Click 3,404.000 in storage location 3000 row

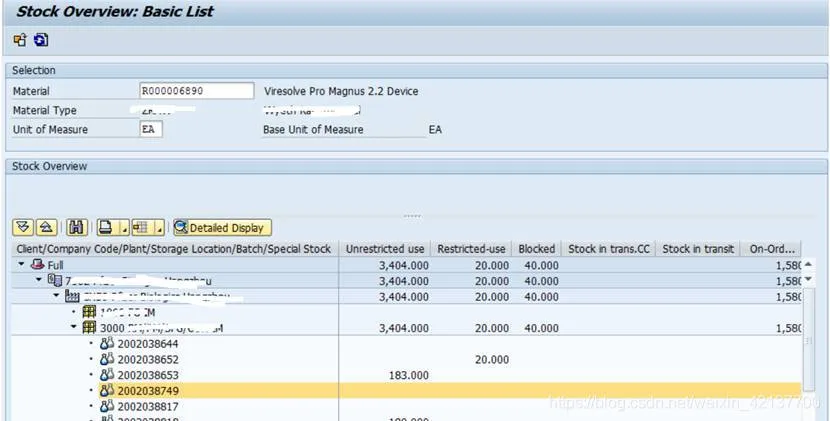[x=404, y=328]
